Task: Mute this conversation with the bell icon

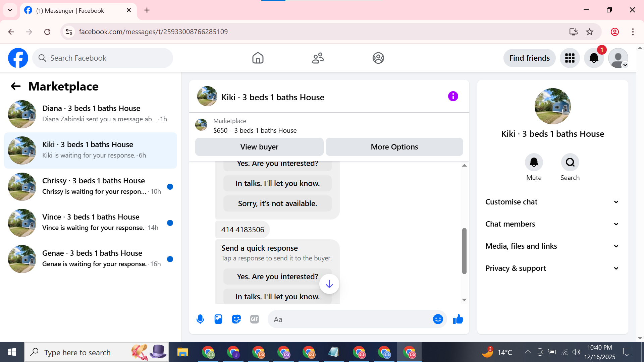Action: point(534,162)
